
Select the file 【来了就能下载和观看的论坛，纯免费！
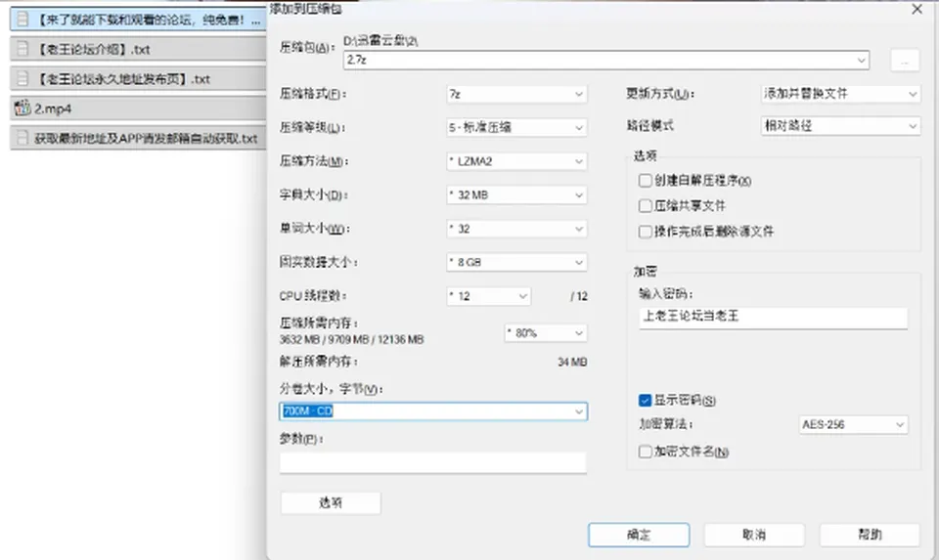(138, 20)
